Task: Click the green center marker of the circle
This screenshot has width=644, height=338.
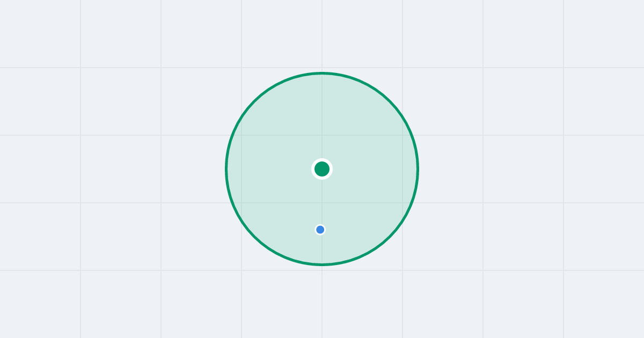Action: click(322, 169)
